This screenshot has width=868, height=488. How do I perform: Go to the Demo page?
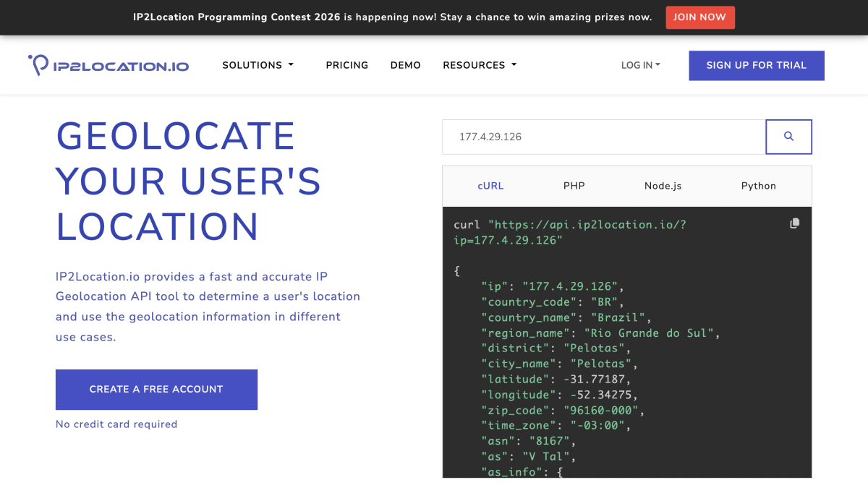pos(406,65)
